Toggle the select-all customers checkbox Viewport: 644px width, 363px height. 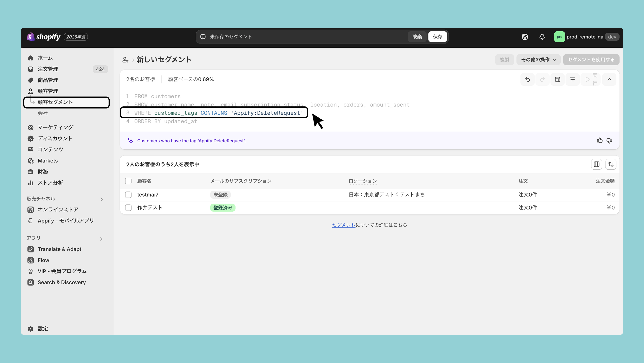click(128, 181)
